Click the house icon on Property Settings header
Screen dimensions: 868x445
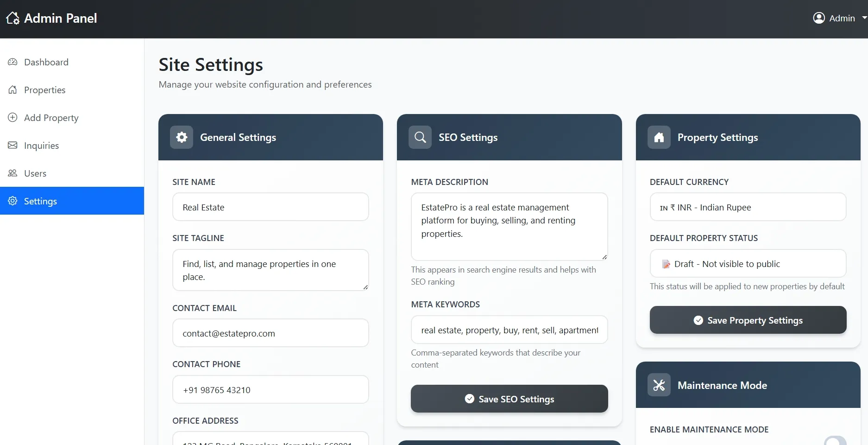click(x=659, y=137)
